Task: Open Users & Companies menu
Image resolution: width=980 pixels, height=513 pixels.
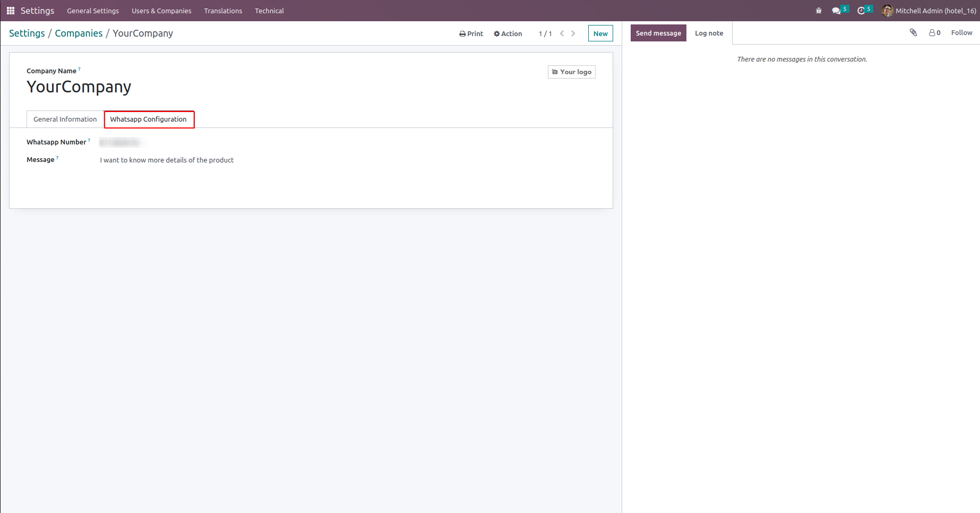Action: [x=161, y=11]
